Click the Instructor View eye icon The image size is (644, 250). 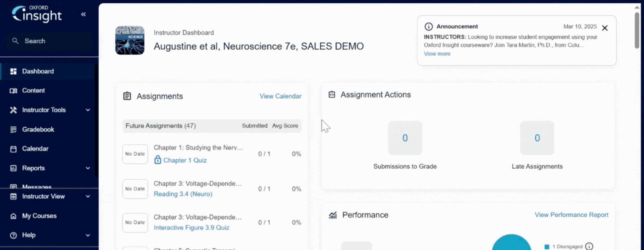[13, 197]
